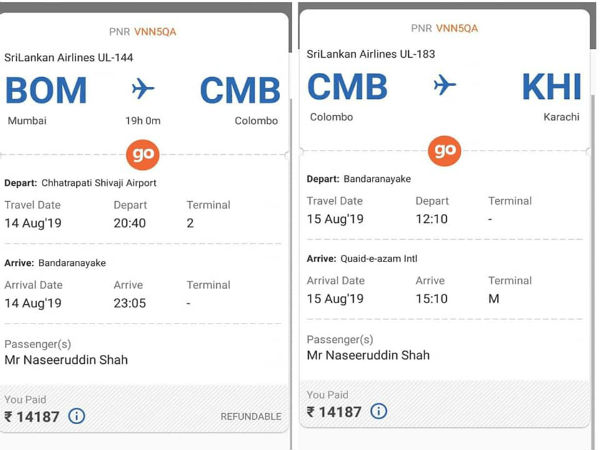Select passenger Mr Naseeruddin Shah on right ticket

[368, 355]
